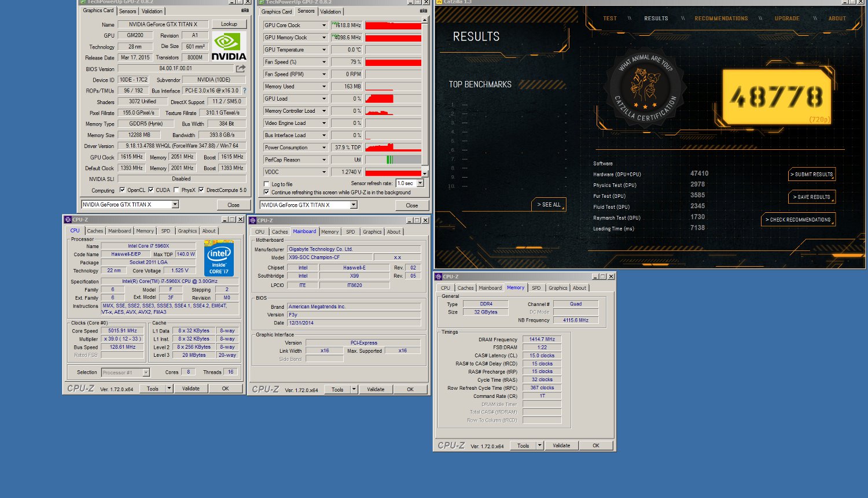868x498 pixels.
Task: Toggle the OpenCL checkbox
Action: [122, 190]
